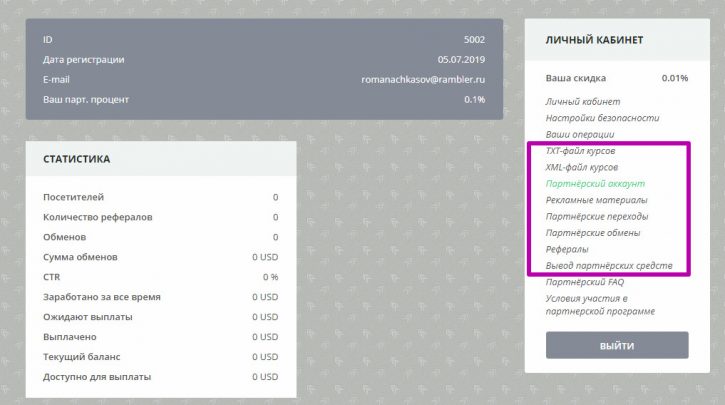Click the ID value 5002
This screenshot has width=725, height=405.
[474, 40]
